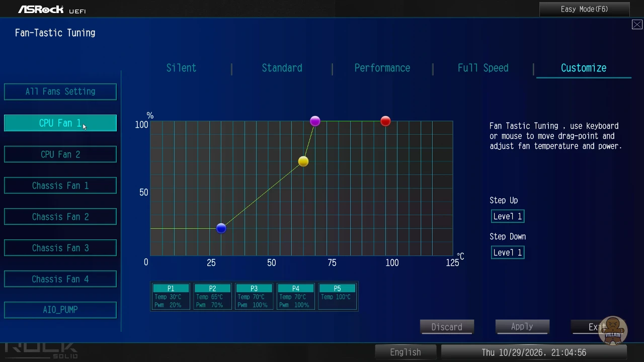644x362 pixels.
Task: Choose the Performance fan profile tab
Action: [x=382, y=68]
